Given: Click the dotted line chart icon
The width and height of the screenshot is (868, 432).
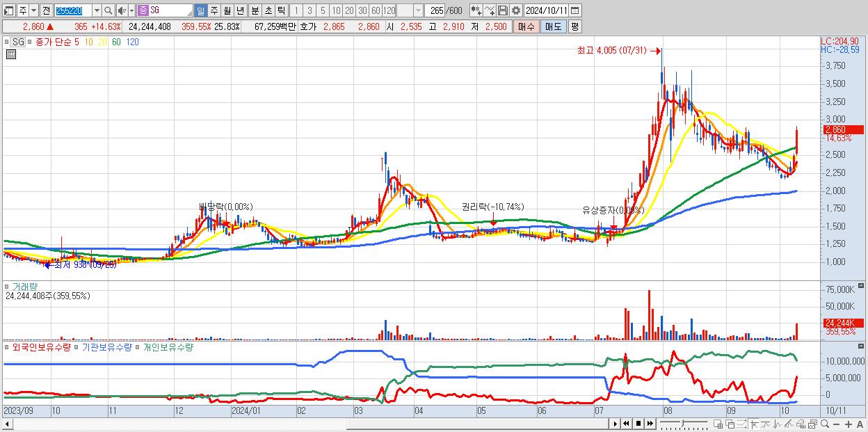Looking at the screenshot, I should pos(741,424).
